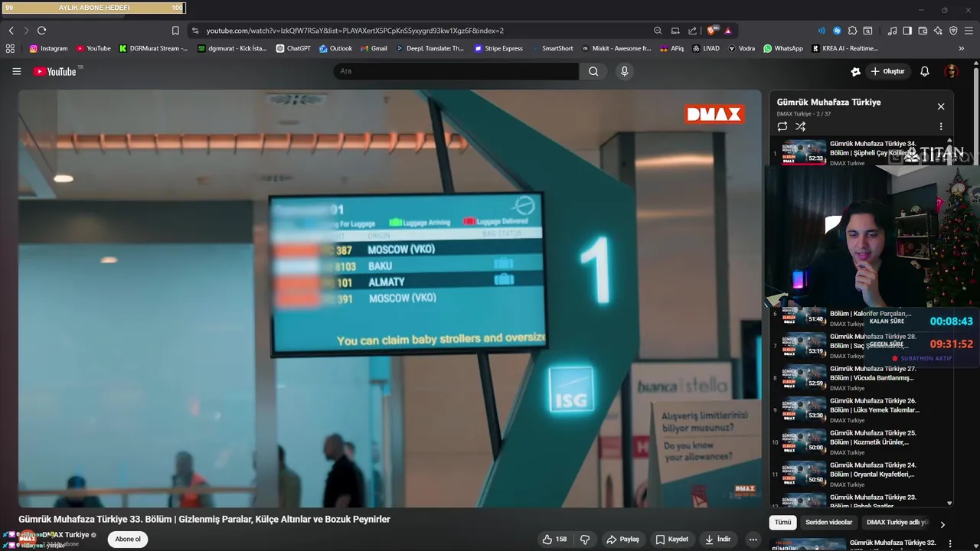This screenshot has width=980, height=551.
Task: Click the Paylaş share button
Action: click(622, 539)
